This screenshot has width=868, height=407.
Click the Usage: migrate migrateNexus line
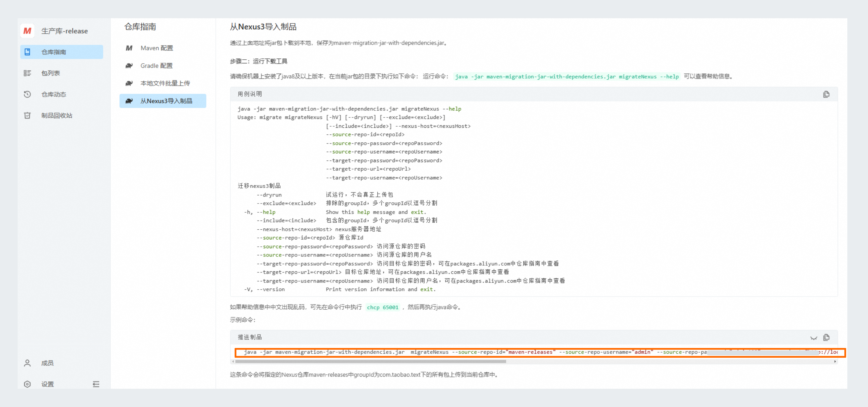coord(341,117)
